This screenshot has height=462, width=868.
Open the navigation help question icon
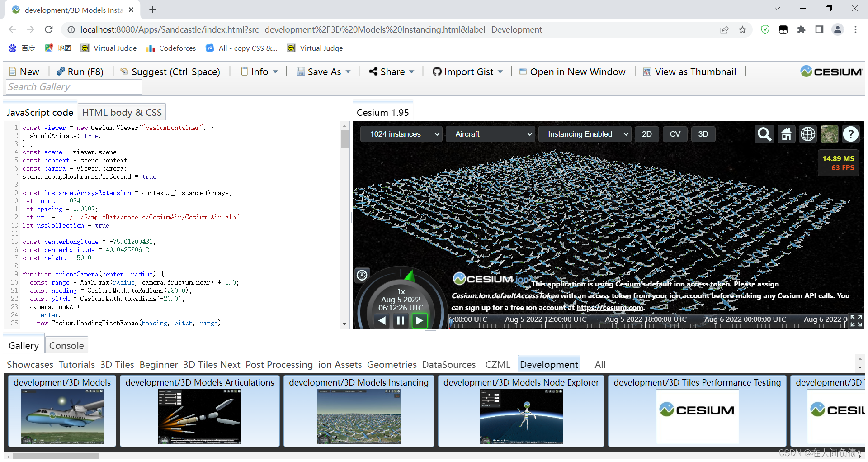850,134
